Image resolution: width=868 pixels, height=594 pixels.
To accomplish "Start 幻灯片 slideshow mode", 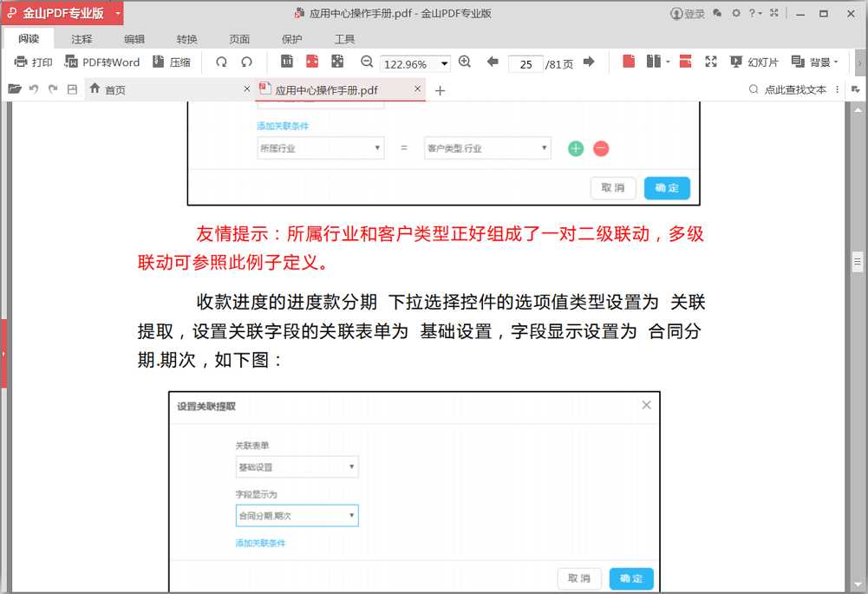I will point(753,62).
